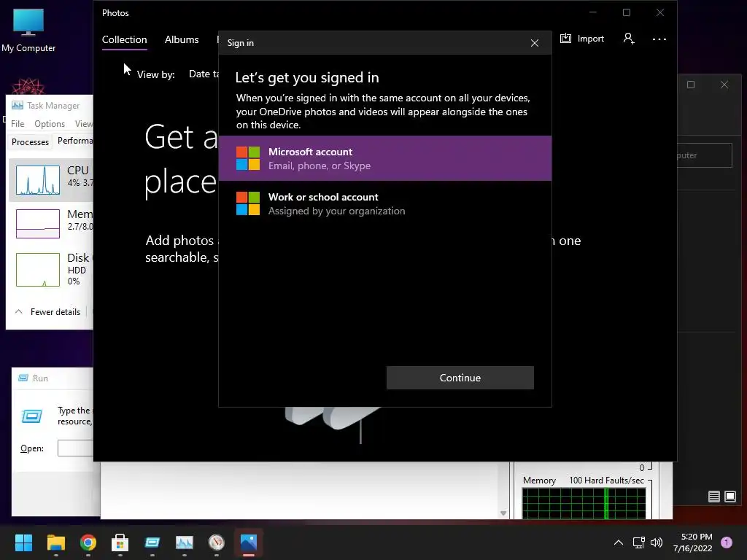Click the Run dialog title icon

[x=23, y=378]
